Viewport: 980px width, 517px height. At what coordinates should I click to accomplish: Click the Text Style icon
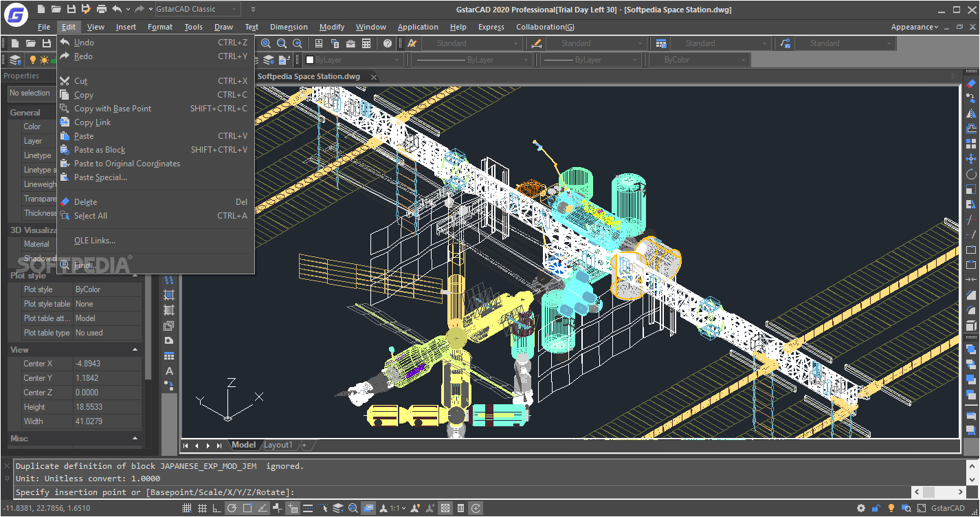412,43
